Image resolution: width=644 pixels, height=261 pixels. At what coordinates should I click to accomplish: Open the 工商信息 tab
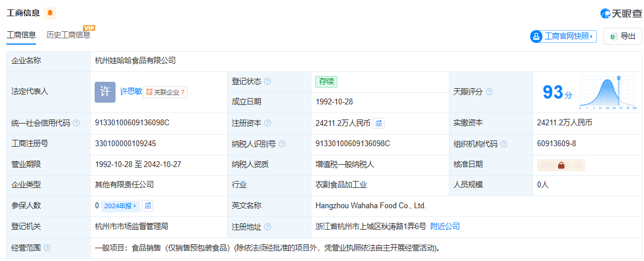pos(21,35)
